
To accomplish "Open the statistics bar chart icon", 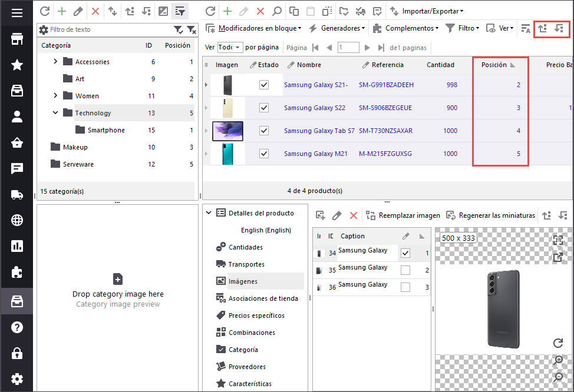I will click(17, 246).
